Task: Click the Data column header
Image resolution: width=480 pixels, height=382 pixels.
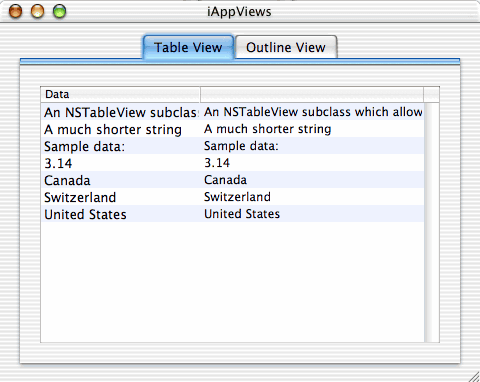Action: click(120, 94)
